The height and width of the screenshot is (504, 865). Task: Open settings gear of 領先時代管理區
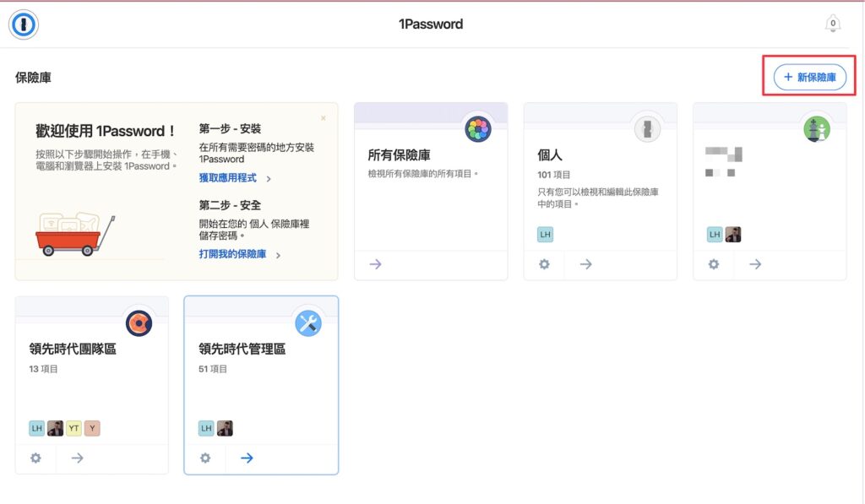(x=205, y=458)
